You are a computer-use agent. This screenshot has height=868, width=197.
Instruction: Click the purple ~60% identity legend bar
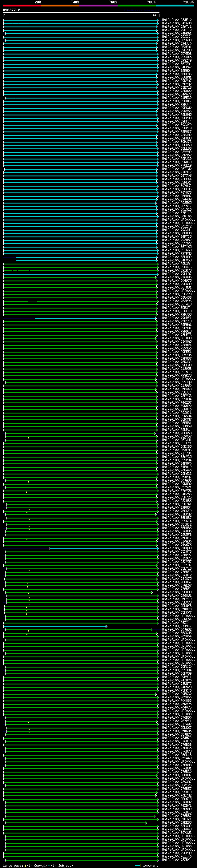coord(99,6)
